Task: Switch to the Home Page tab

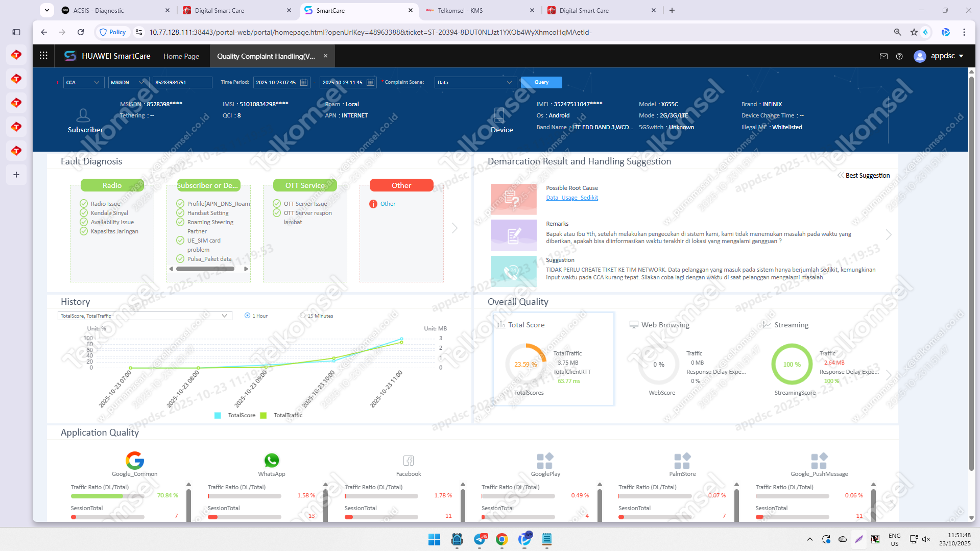Action: tap(181, 56)
